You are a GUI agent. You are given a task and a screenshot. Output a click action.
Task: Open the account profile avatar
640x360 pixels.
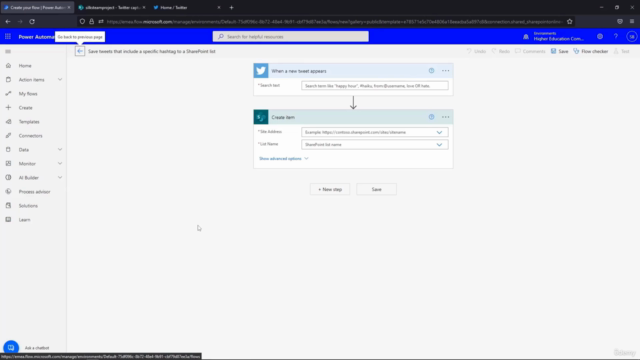[x=632, y=37]
